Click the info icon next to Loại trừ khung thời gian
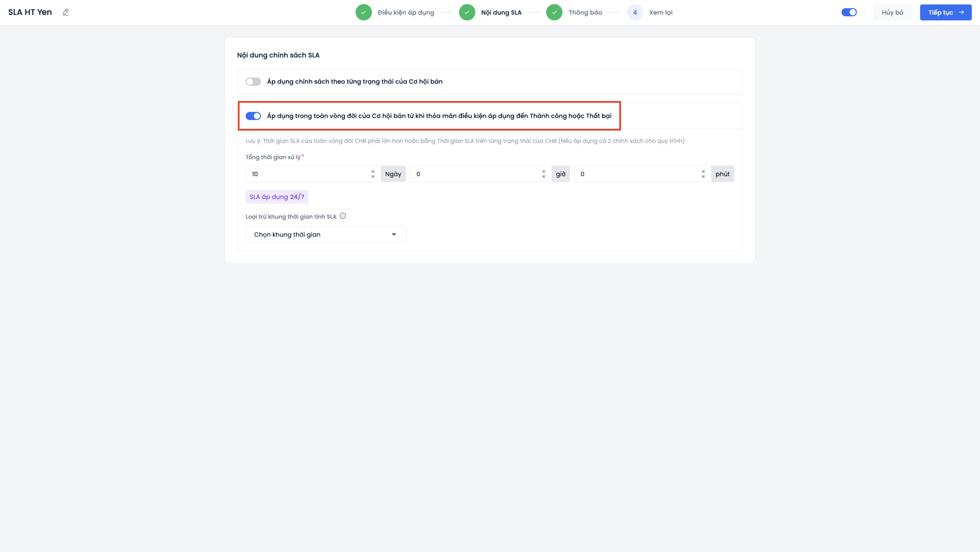Viewport: 980px width, 552px height. click(343, 216)
